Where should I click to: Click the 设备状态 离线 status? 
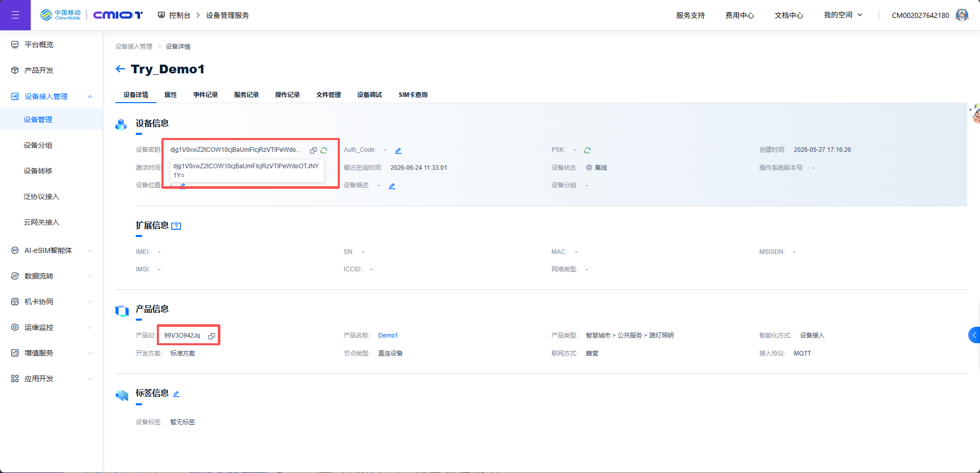coord(597,168)
